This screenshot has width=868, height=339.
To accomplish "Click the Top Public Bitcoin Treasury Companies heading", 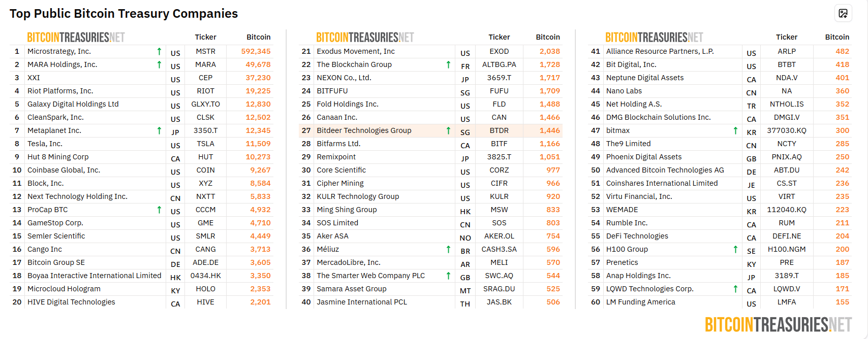I will [x=123, y=14].
